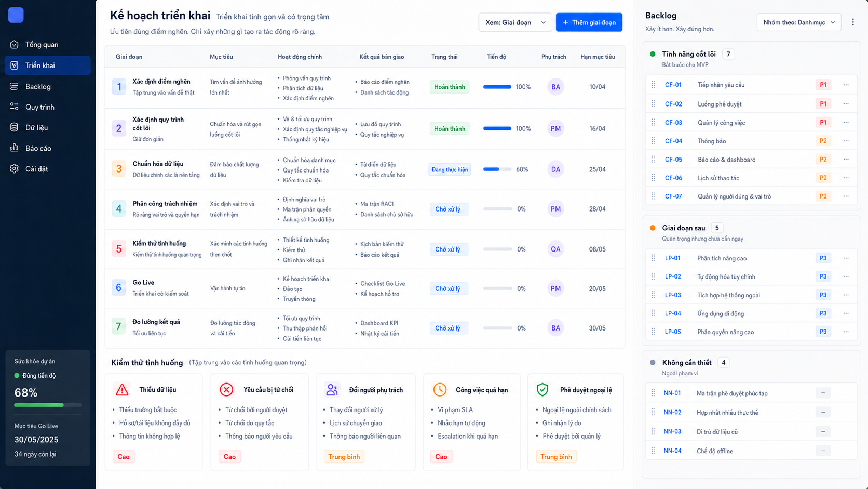Click the Thêm giai đoạn button
The height and width of the screenshot is (489, 868).
pos(589,22)
